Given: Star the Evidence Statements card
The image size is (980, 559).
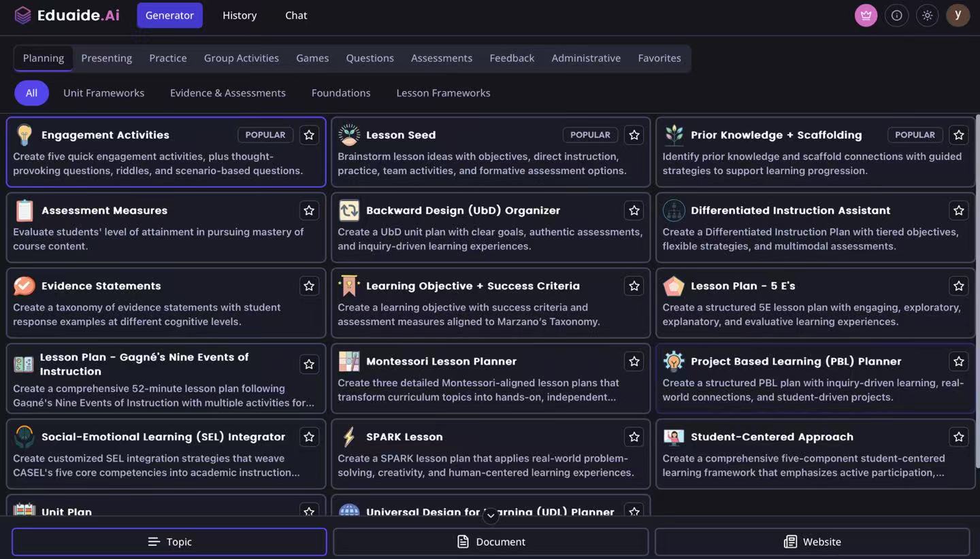Looking at the screenshot, I should 309,286.
